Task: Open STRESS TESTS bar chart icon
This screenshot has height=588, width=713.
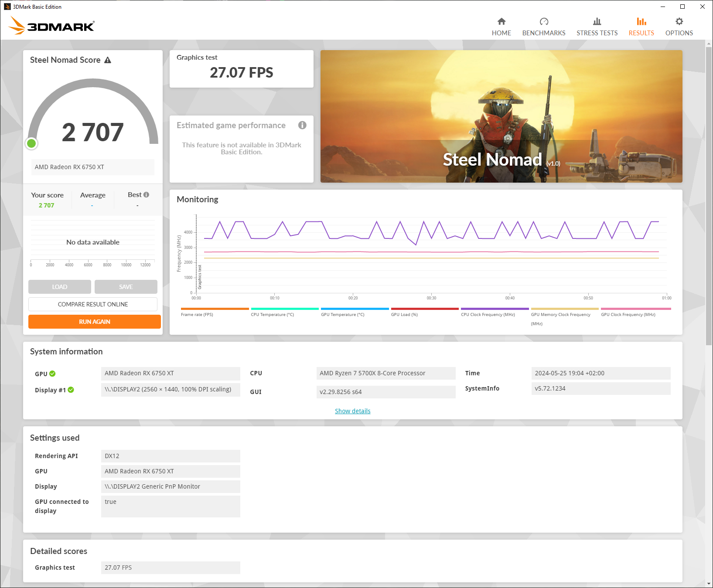Action: [x=597, y=21]
